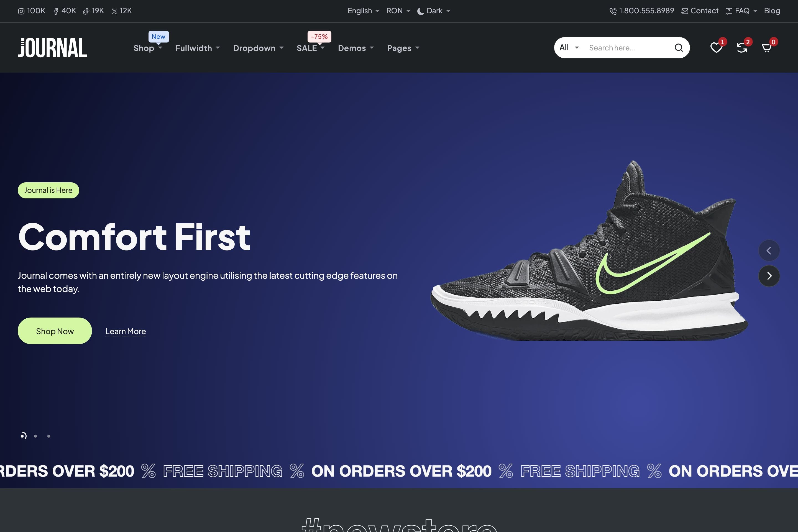Go to next slide arrow
This screenshot has height=532, width=798.
pos(769,276)
